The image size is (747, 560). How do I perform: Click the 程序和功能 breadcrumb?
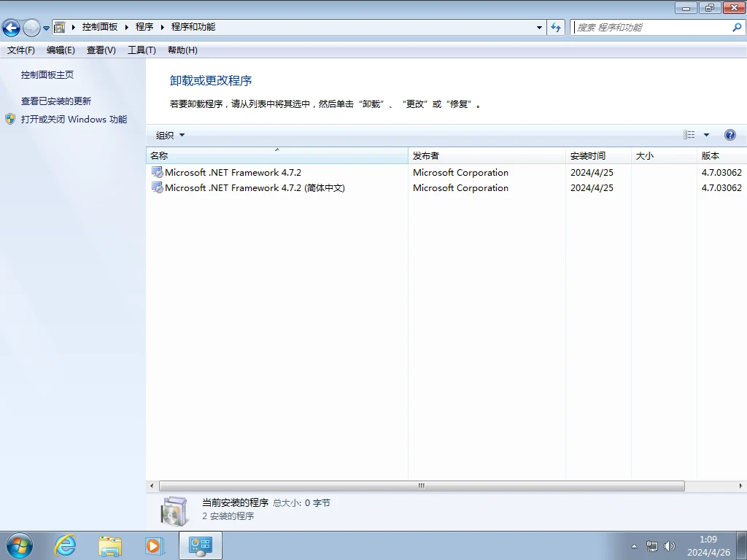193,27
